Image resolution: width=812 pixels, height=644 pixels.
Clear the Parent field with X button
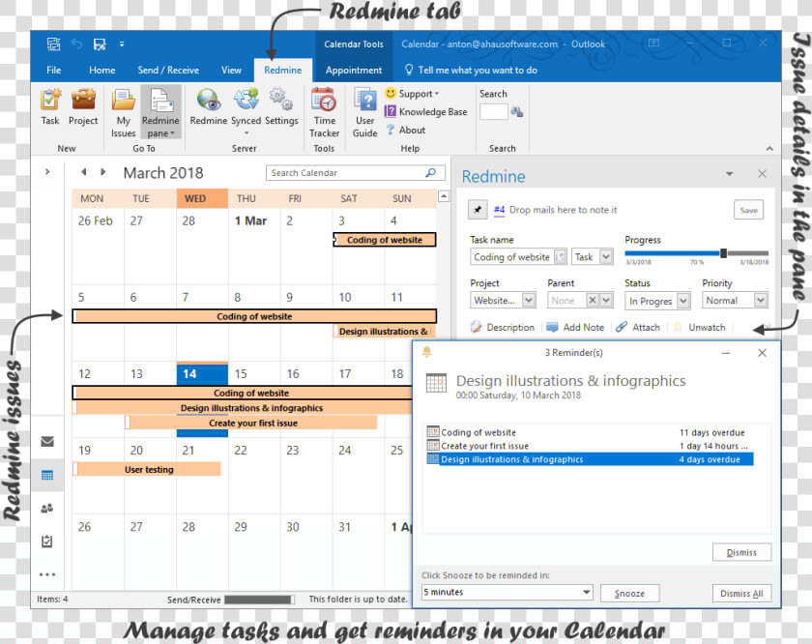(x=593, y=301)
